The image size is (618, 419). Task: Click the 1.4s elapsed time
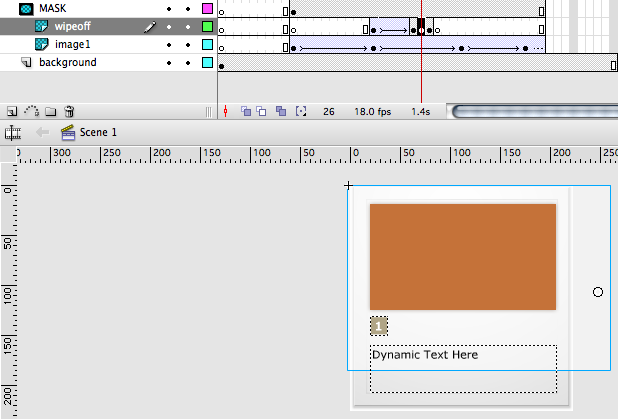pos(421,112)
